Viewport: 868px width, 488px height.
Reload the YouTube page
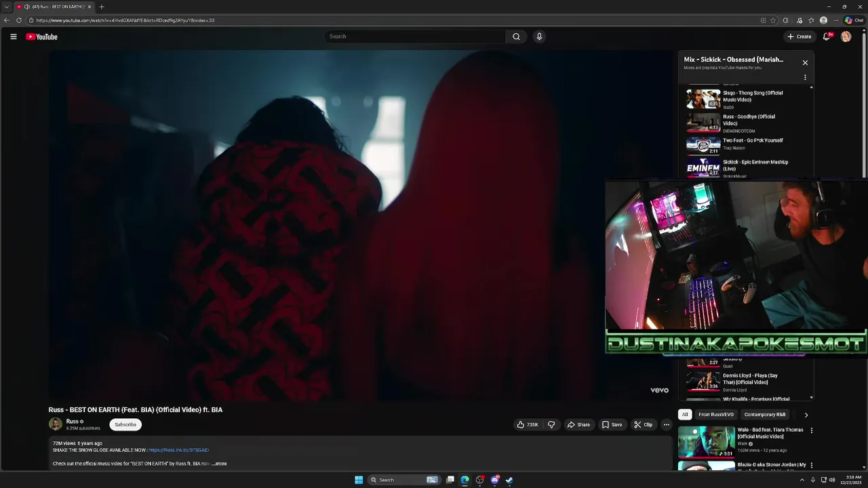tap(19, 20)
